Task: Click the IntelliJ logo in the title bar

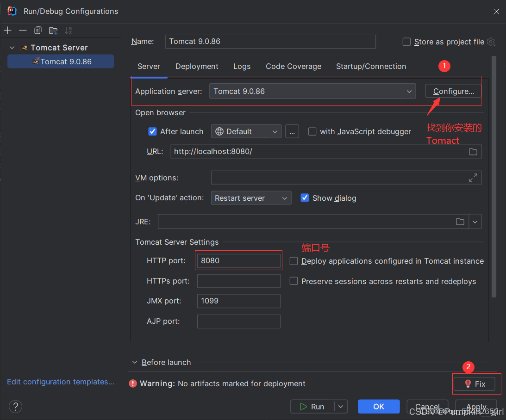Action: pyautogui.click(x=12, y=11)
